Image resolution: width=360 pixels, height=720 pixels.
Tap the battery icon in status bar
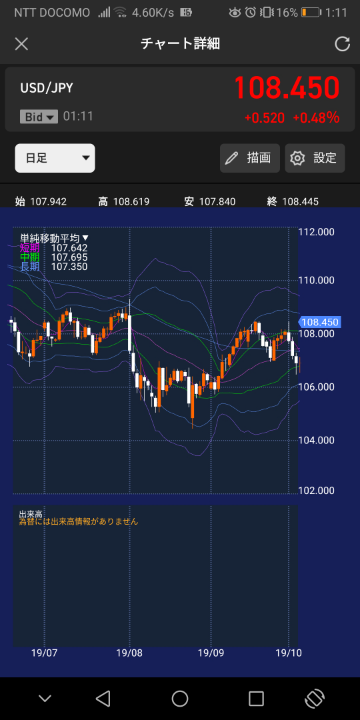(x=311, y=12)
